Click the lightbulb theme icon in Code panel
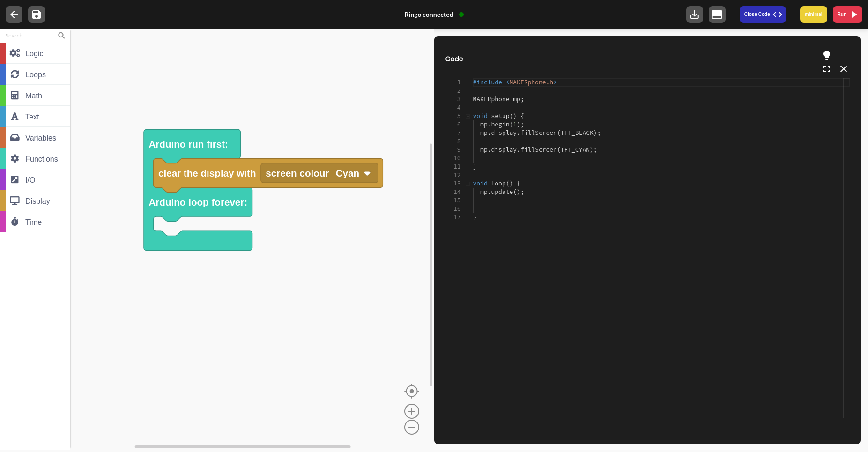 827,55
